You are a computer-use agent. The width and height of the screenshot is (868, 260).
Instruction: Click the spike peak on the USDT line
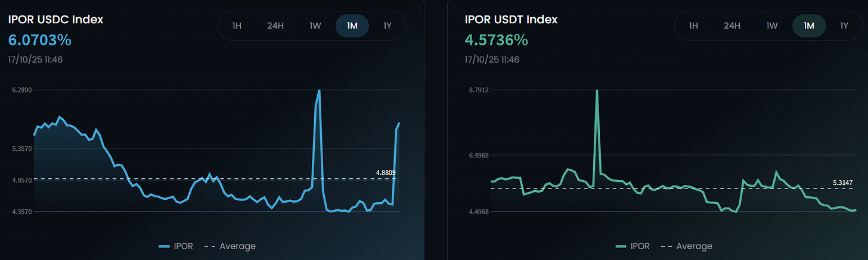pyautogui.click(x=597, y=91)
